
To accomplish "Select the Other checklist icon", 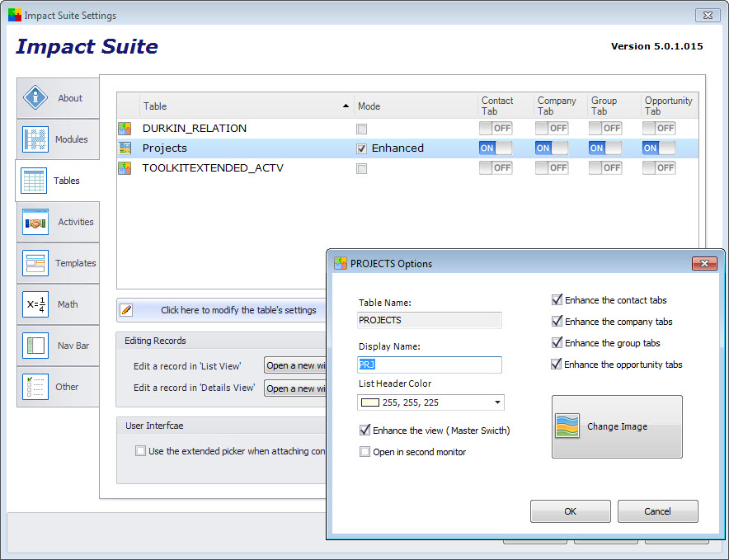I will 35,387.
